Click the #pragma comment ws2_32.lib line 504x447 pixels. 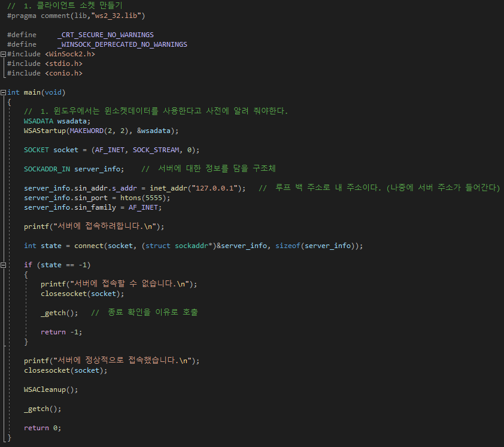click(x=76, y=16)
